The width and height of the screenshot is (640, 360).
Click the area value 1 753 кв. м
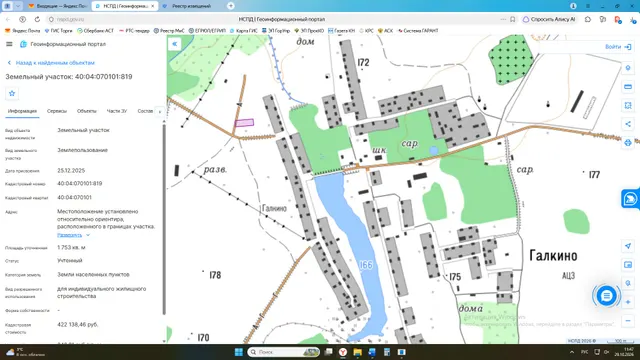pos(71,248)
